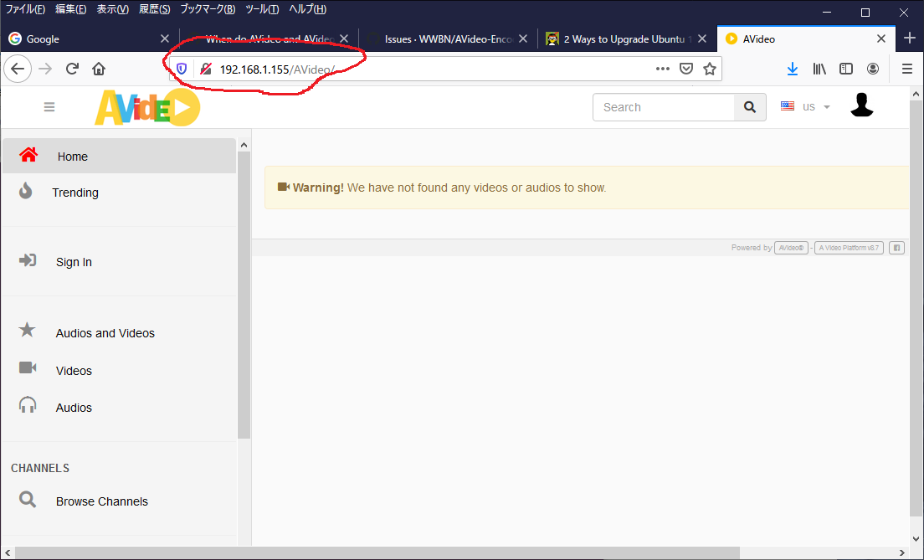Open Trending in sidebar
The height and width of the screenshot is (560, 924).
[119, 193]
